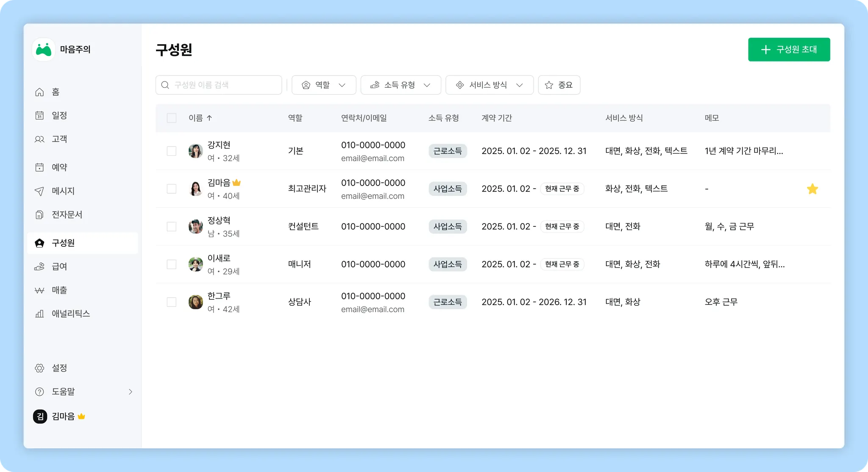Image resolution: width=868 pixels, height=472 pixels.
Task: Click the 구성원 초대 button
Action: (789, 50)
